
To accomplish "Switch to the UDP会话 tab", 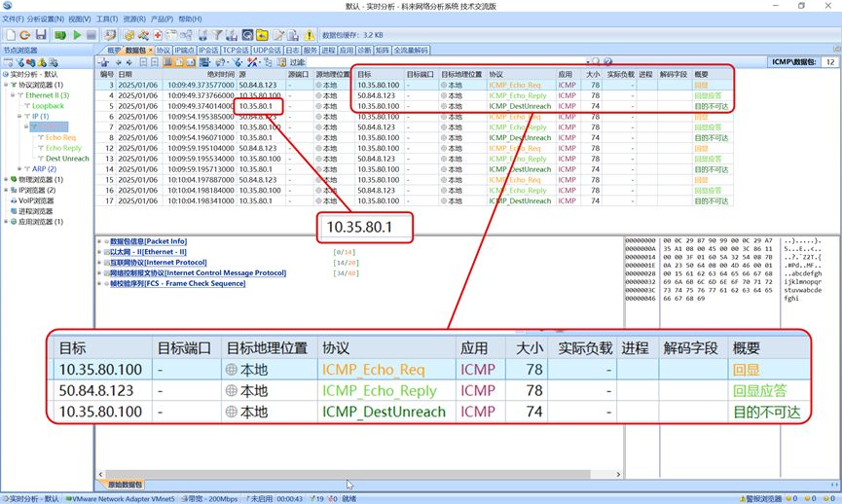I will tap(267, 50).
